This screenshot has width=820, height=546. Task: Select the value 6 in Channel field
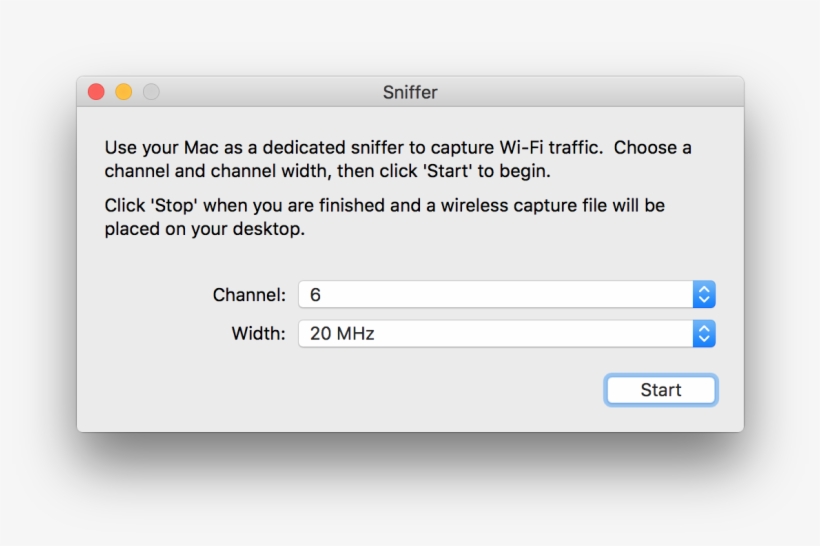[x=315, y=295]
